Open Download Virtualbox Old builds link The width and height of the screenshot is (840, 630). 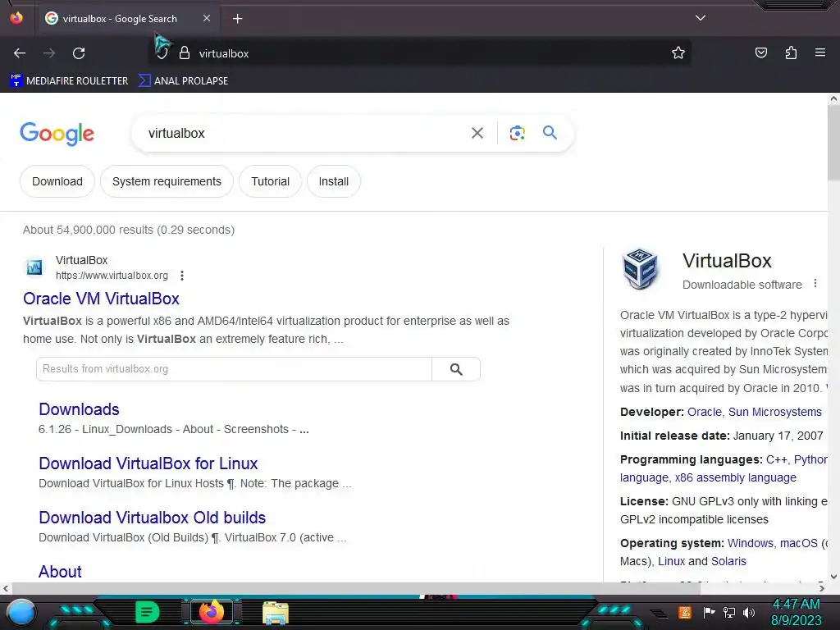coord(152,518)
